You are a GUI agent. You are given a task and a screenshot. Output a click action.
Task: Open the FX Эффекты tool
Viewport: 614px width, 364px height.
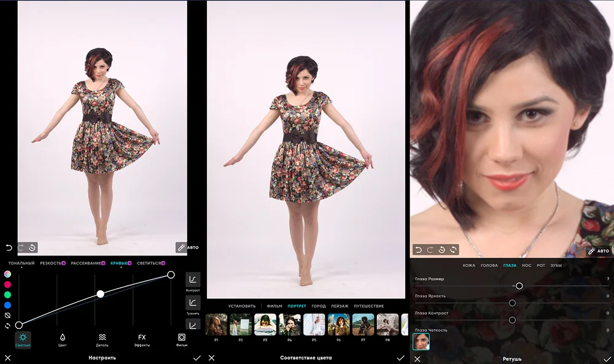click(142, 338)
